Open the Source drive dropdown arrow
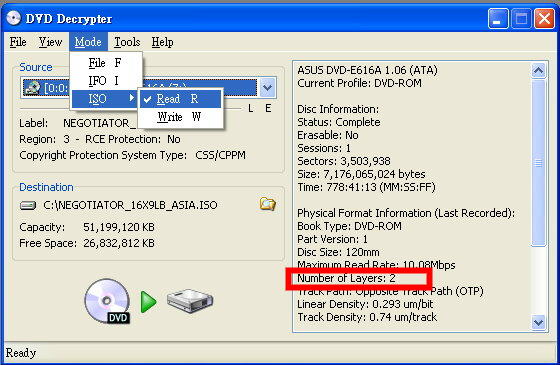The height and width of the screenshot is (365, 560). [268, 87]
